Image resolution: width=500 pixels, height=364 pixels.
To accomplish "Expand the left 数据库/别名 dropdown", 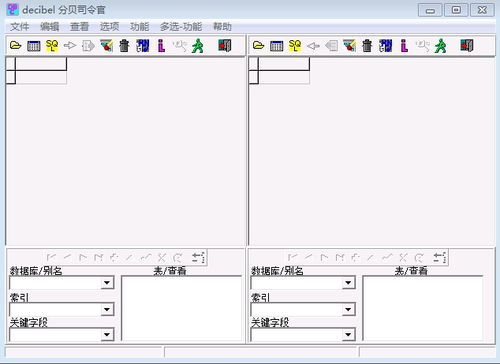I will 107,283.
